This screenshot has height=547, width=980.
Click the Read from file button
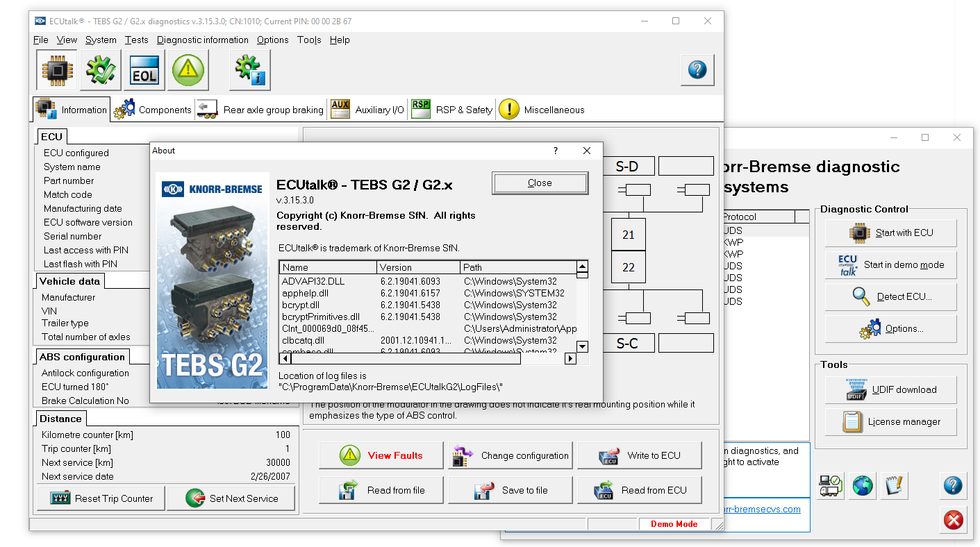click(381, 490)
